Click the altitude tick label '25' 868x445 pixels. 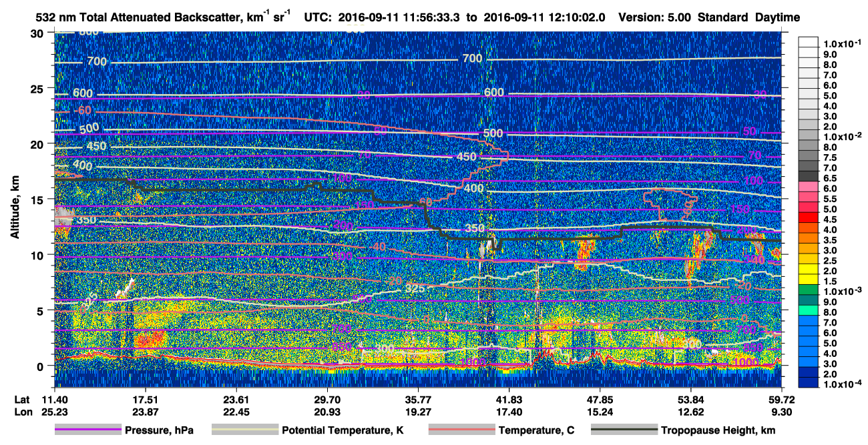click(39, 88)
